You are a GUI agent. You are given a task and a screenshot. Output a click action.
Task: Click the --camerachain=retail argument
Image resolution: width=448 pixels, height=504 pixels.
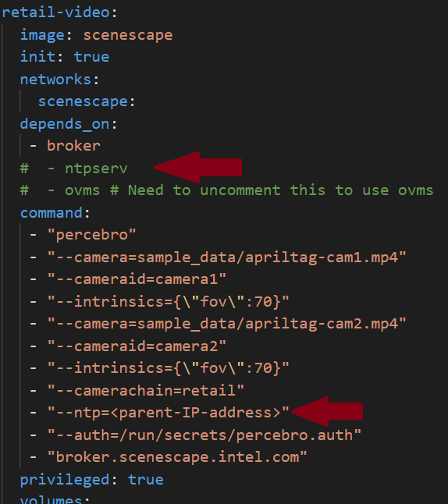click(x=146, y=391)
